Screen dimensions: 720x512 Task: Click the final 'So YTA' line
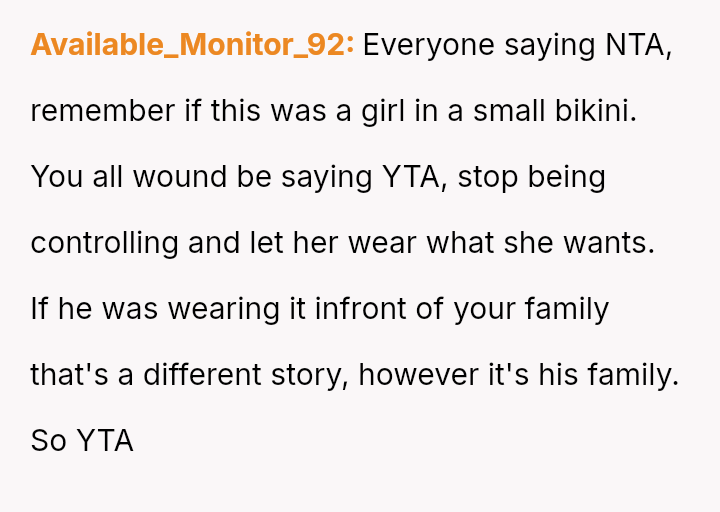pyautogui.click(x=82, y=441)
